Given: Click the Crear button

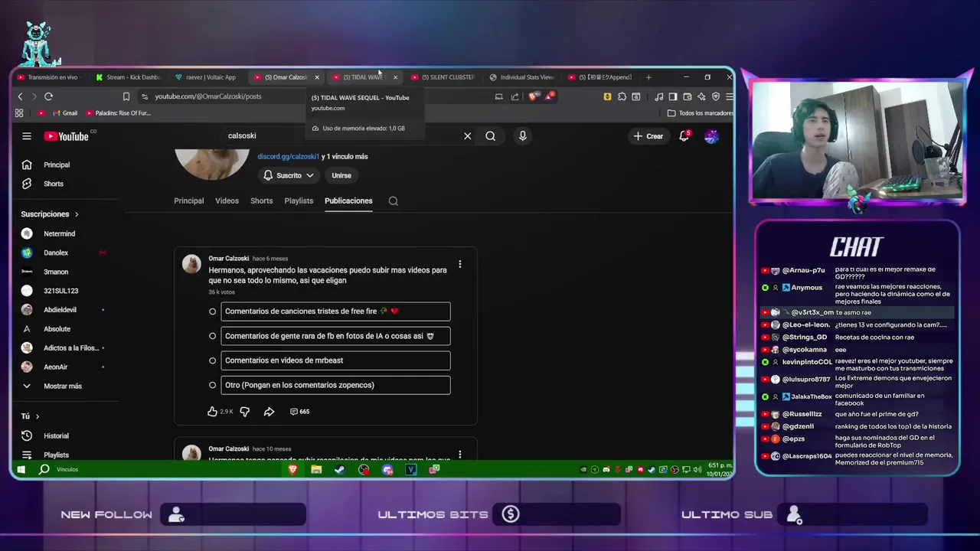Looking at the screenshot, I should coord(648,136).
